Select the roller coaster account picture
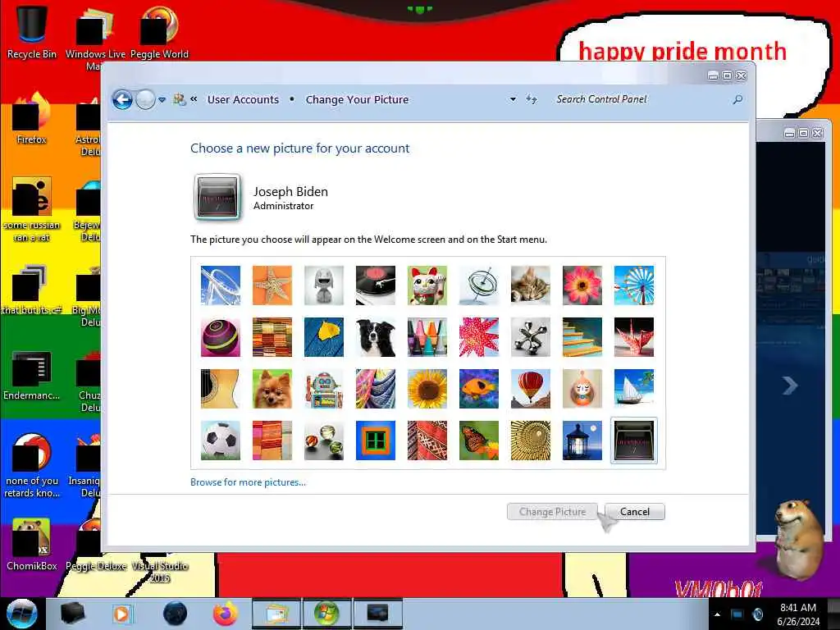840x630 pixels. pos(221,285)
